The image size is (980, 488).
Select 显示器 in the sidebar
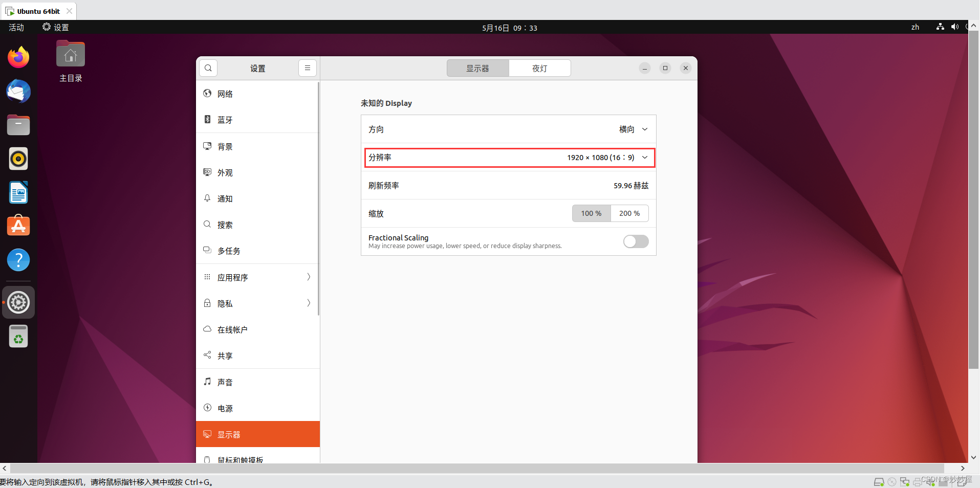pyautogui.click(x=258, y=434)
